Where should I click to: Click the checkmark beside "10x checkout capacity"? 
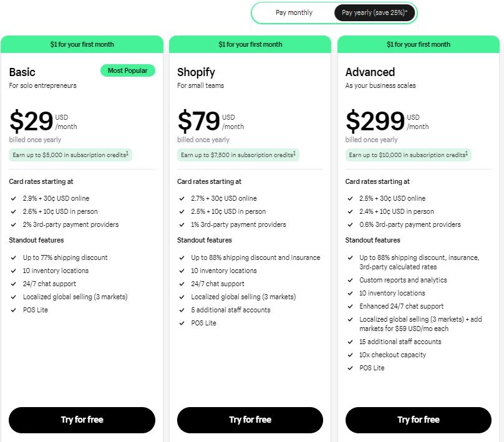point(351,354)
